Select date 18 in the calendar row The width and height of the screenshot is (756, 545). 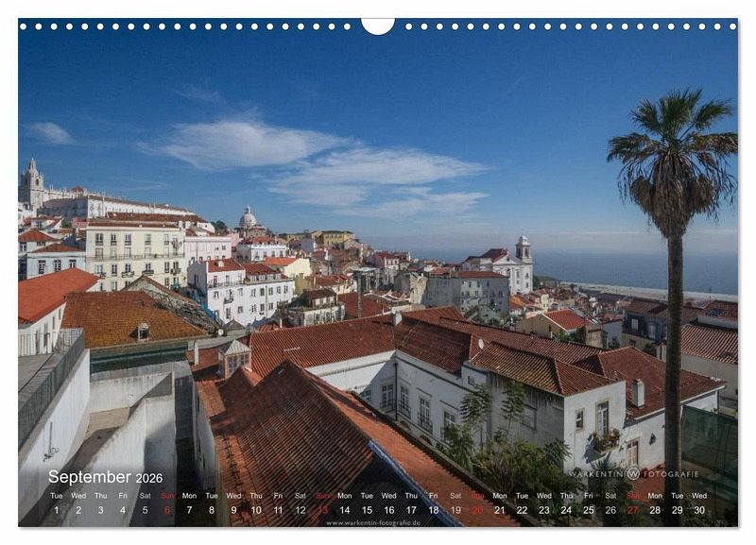point(433,510)
